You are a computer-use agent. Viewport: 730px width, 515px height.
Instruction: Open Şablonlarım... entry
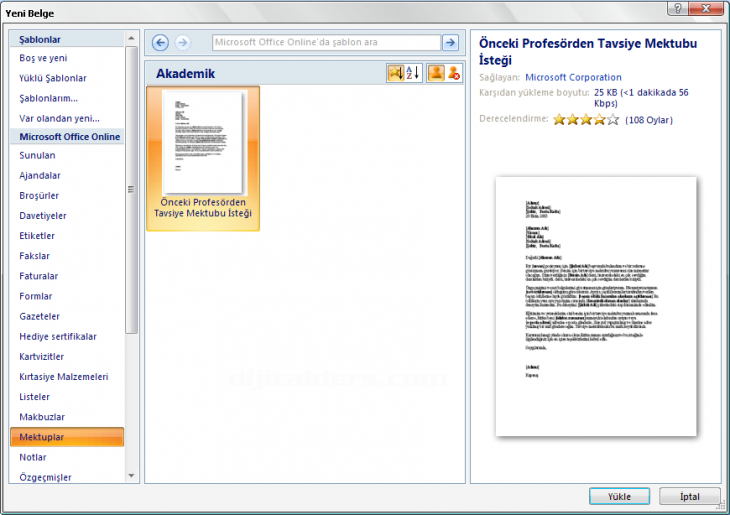click(x=48, y=98)
